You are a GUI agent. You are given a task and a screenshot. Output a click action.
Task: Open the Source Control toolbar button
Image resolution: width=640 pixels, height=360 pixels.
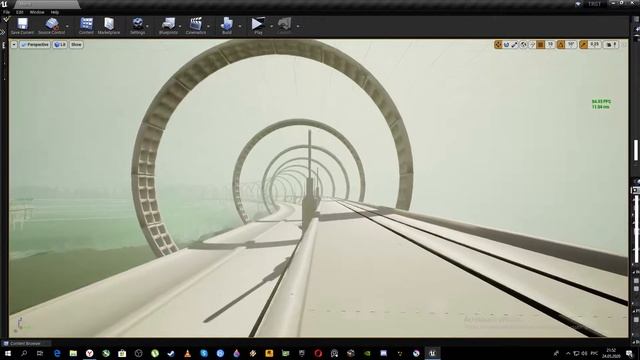click(51, 26)
